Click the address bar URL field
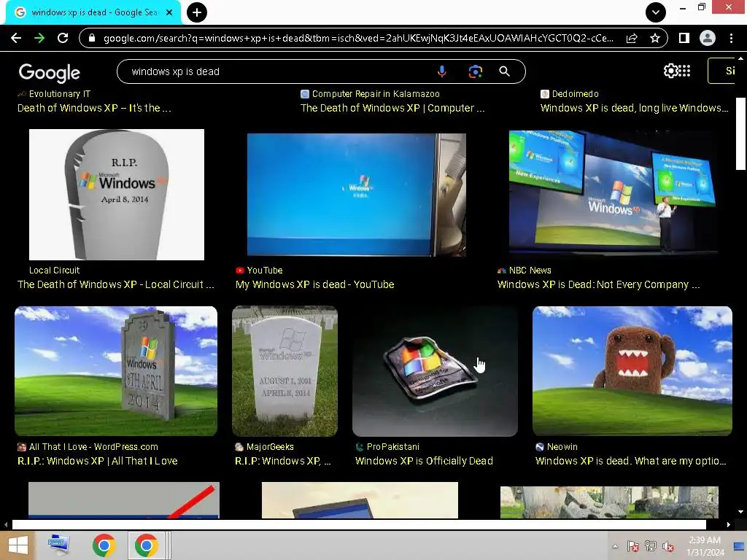Viewport: 747px width, 560px height. pyautogui.click(x=358, y=38)
